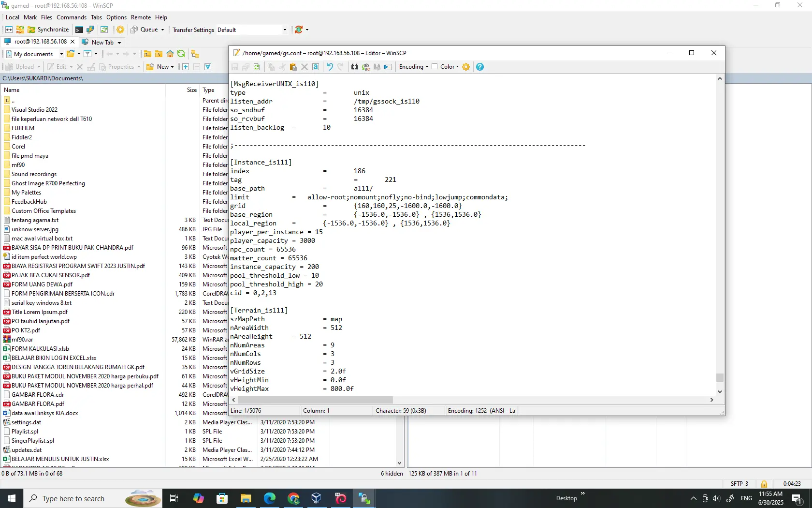The width and height of the screenshot is (812, 508).
Task: Click the lock encryption status icon
Action: (764, 484)
